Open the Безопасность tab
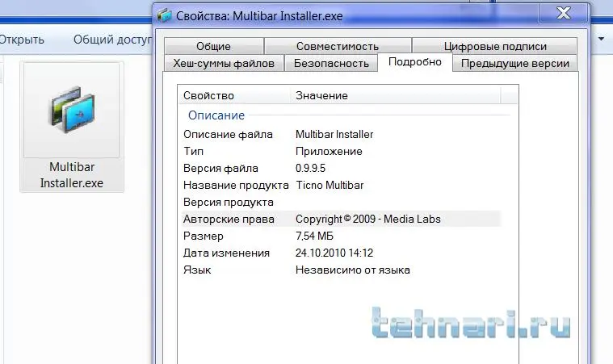This screenshot has width=613, height=364. [331, 63]
